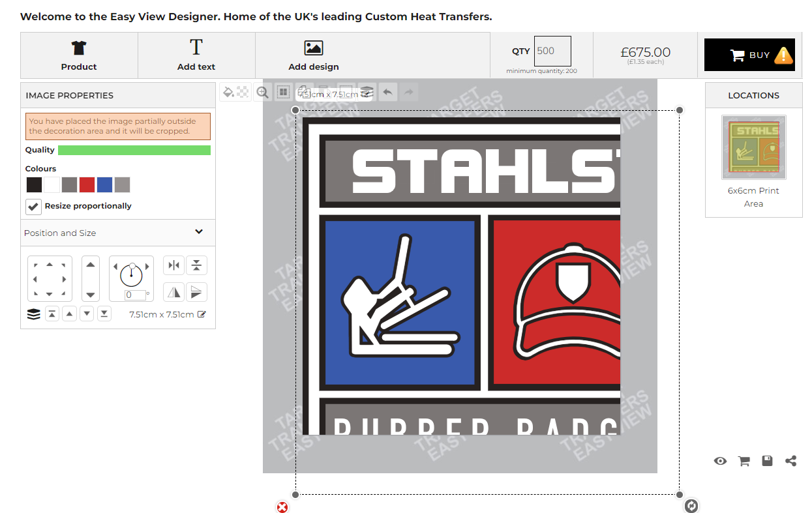This screenshot has height=513, width=812.
Task: Click the background fill bucket icon
Action: pos(228,93)
